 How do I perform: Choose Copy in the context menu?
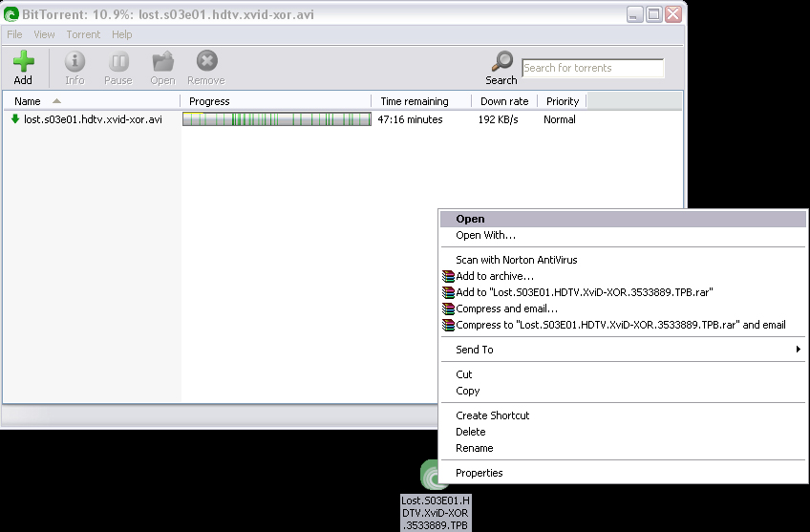pyautogui.click(x=623, y=391)
